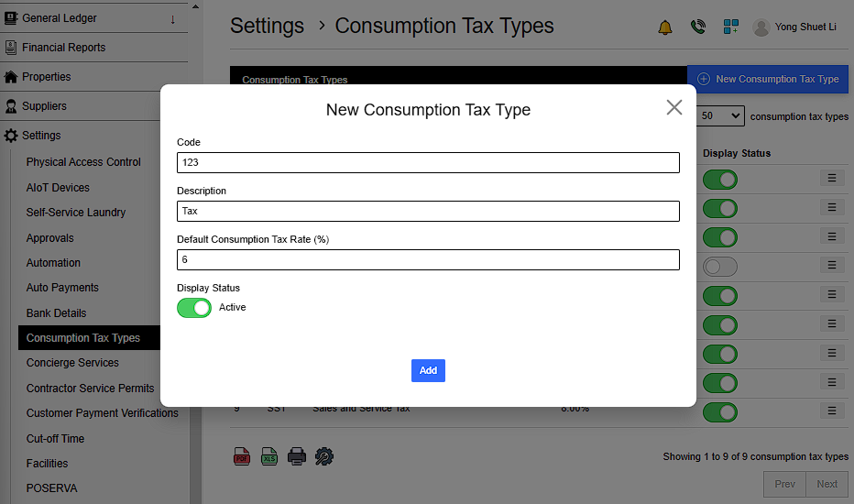The width and height of the screenshot is (854, 504).
Task: Open the 50 entries per page dropdown
Action: tap(721, 116)
